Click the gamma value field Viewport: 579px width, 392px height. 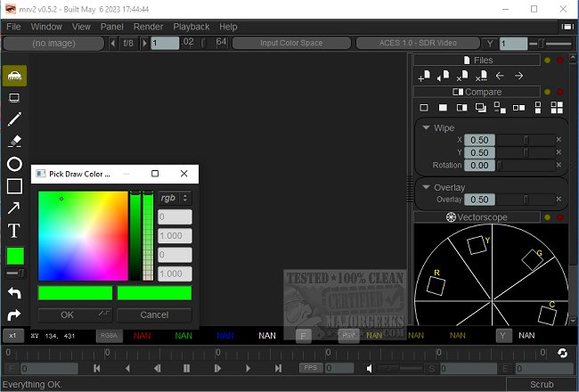point(513,44)
